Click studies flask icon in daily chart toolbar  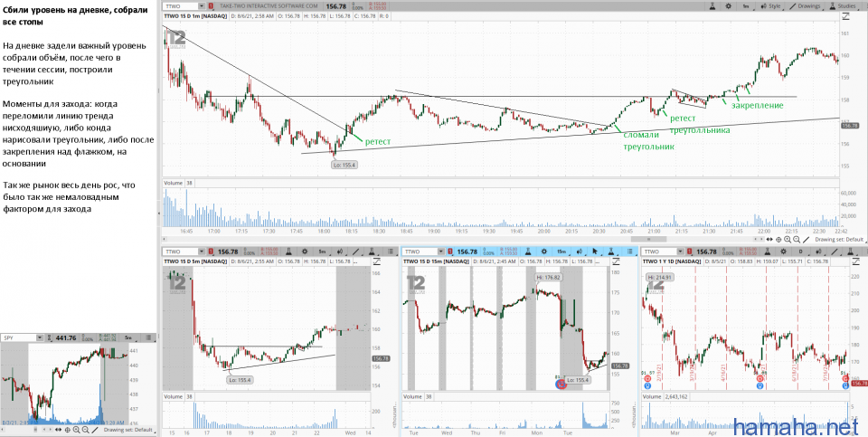coord(850,252)
